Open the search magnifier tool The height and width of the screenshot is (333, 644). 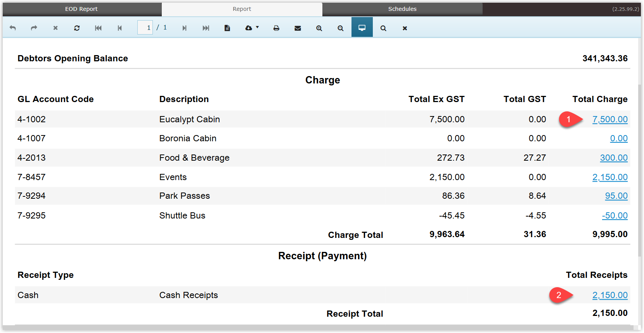pos(383,28)
